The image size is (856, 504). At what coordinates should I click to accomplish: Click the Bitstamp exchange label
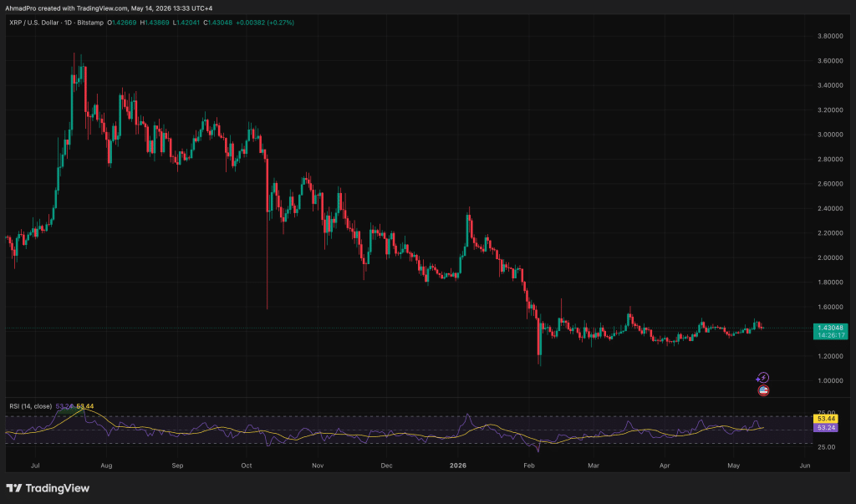pyautogui.click(x=91, y=23)
